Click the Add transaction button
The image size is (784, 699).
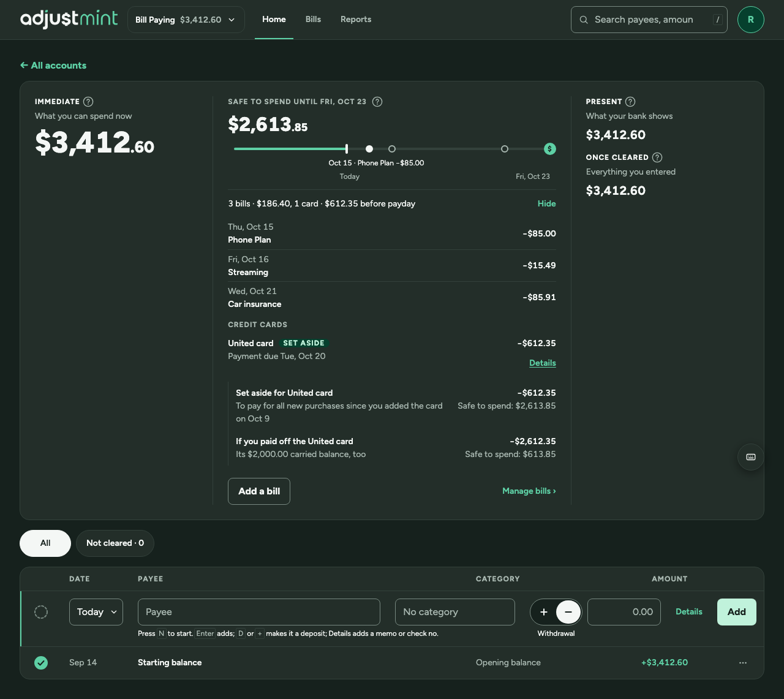coord(737,612)
